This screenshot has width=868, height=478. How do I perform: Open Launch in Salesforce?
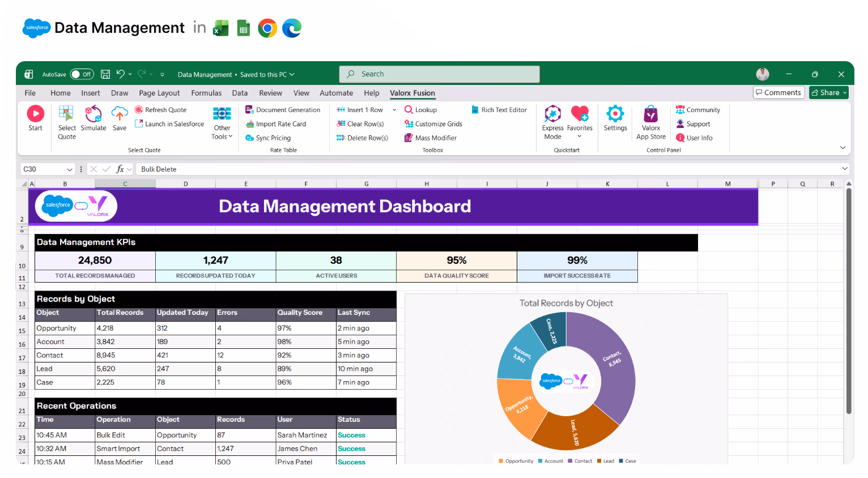pyautogui.click(x=169, y=123)
